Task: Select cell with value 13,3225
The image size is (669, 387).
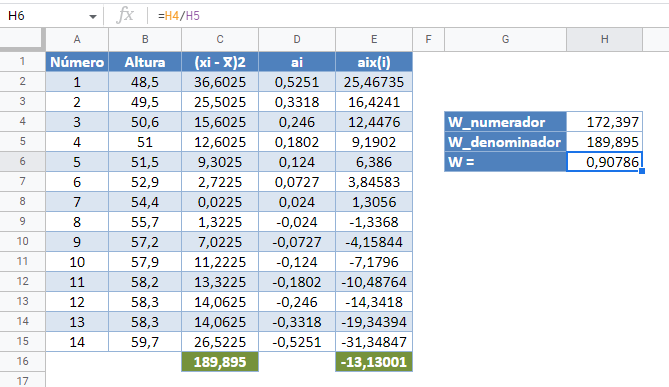Action: tap(220, 282)
